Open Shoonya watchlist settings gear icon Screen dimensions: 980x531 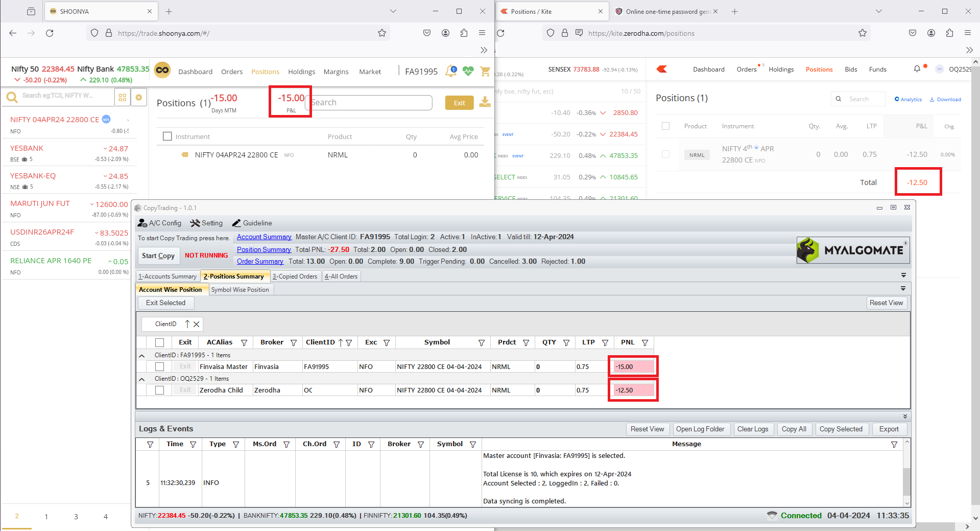[139, 97]
